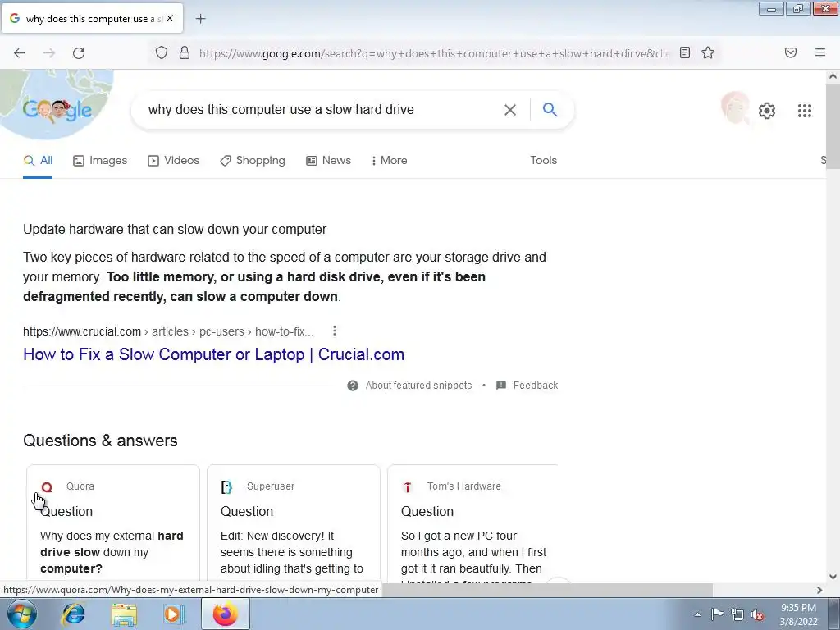Show hidden system tray icons
Screen dimensions: 840x630
coord(697,614)
